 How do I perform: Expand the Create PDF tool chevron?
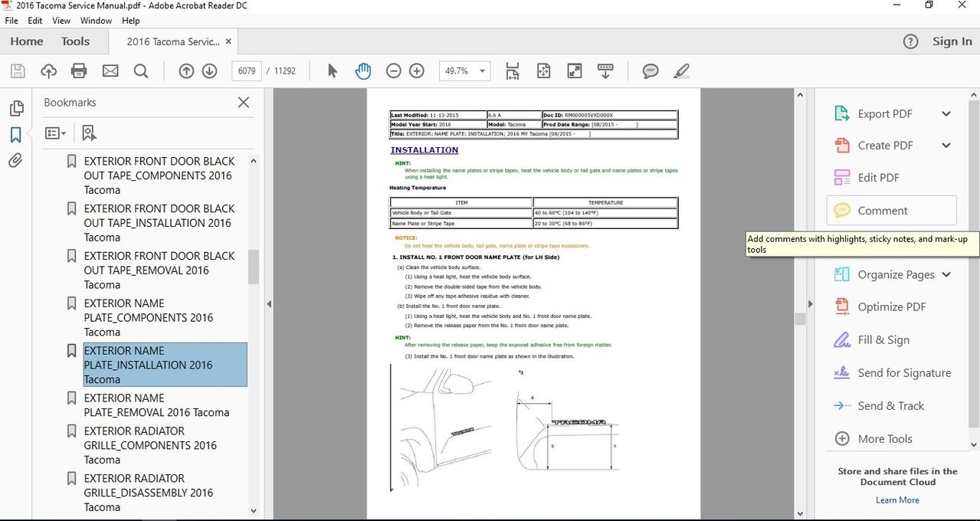[946, 146]
